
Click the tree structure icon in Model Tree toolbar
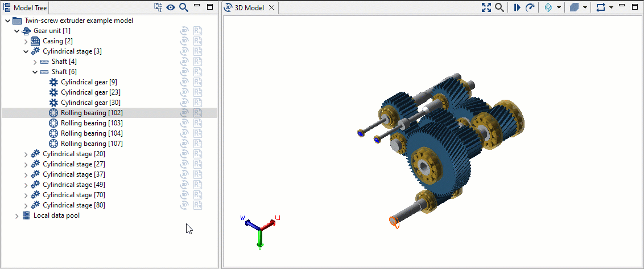(158, 7)
